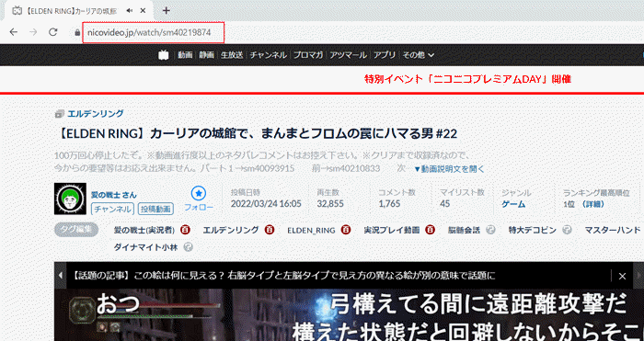Open dictionary icon beside ELDEN_RING tag

click(346, 230)
